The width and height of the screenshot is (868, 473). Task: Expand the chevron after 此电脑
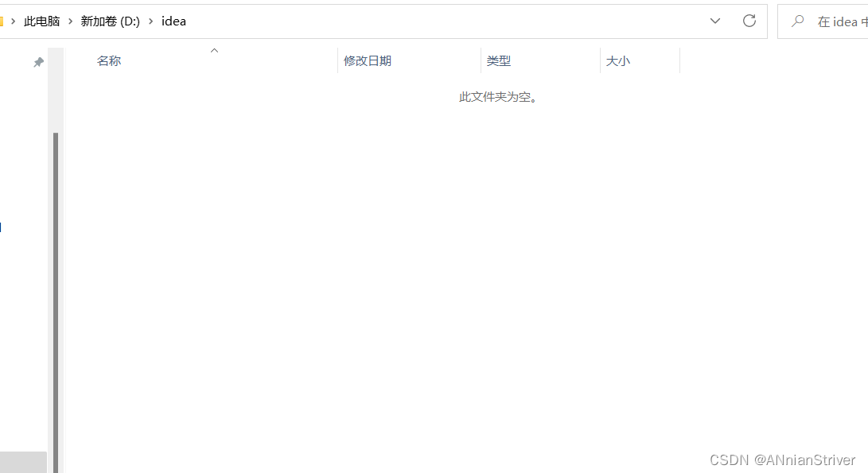[70, 21]
